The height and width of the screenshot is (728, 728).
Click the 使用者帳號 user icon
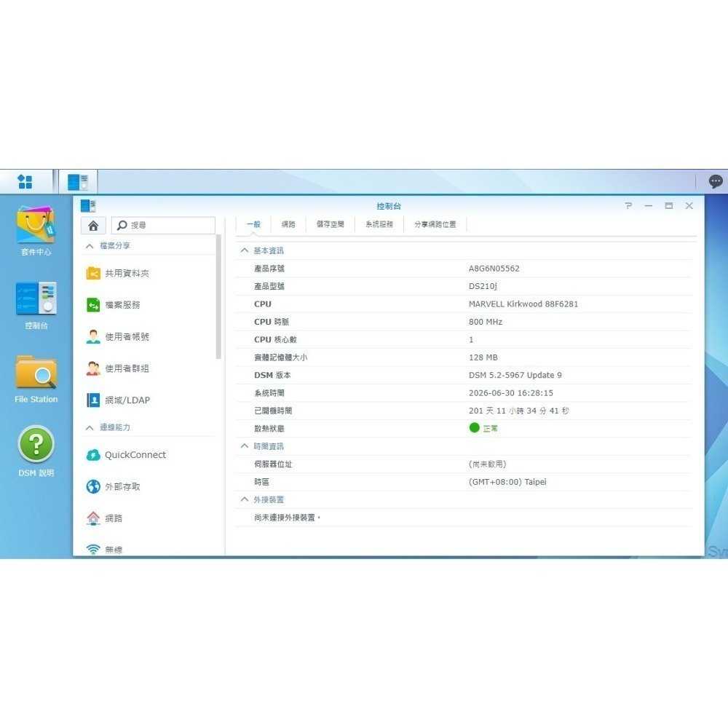(93, 336)
